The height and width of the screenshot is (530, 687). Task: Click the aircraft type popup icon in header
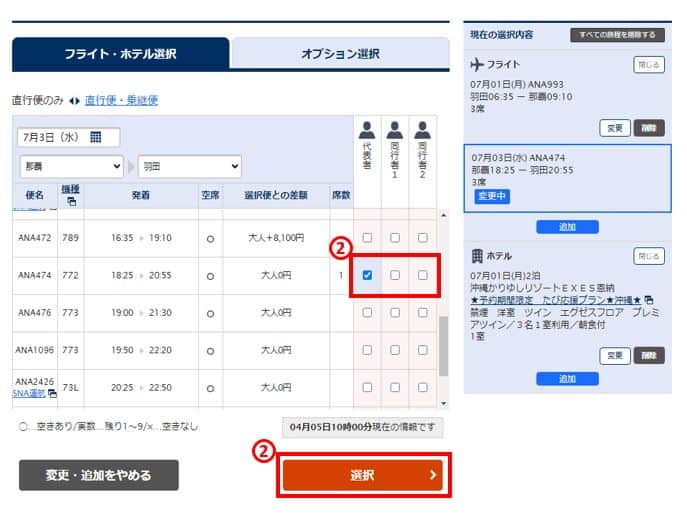70,202
